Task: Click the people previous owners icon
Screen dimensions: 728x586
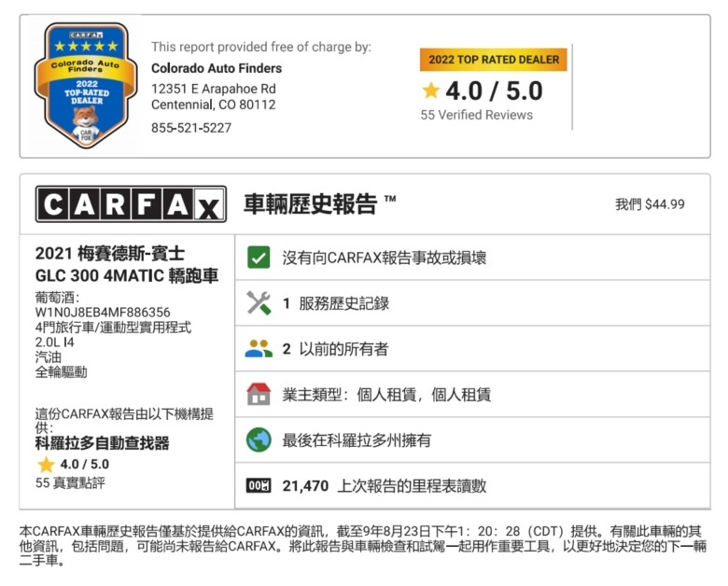Action: [259, 349]
